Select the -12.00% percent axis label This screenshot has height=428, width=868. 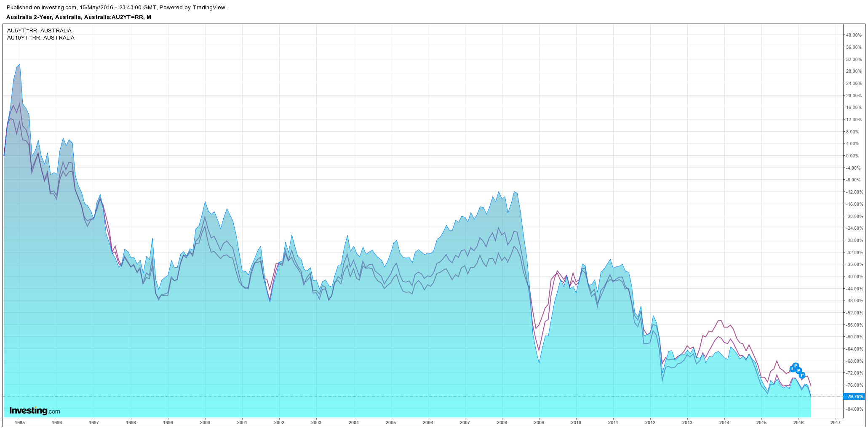(x=855, y=192)
